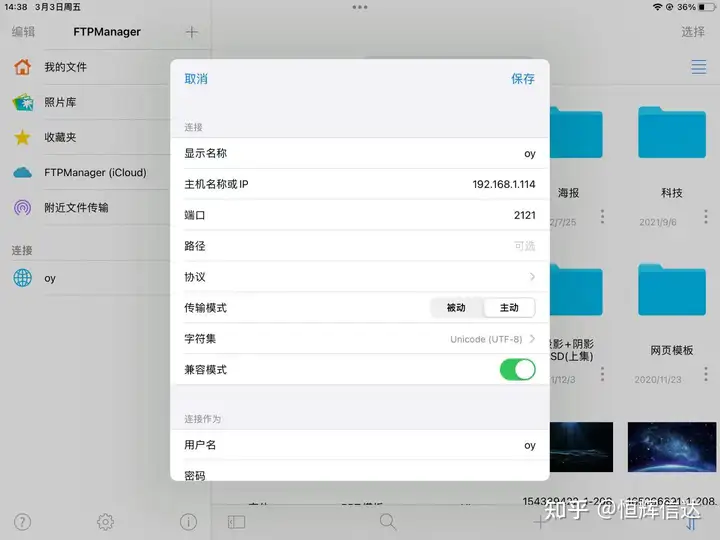The image size is (720, 540).
Task: Toggle sidebar panel icon in bottom toolbar
Action: click(236, 522)
